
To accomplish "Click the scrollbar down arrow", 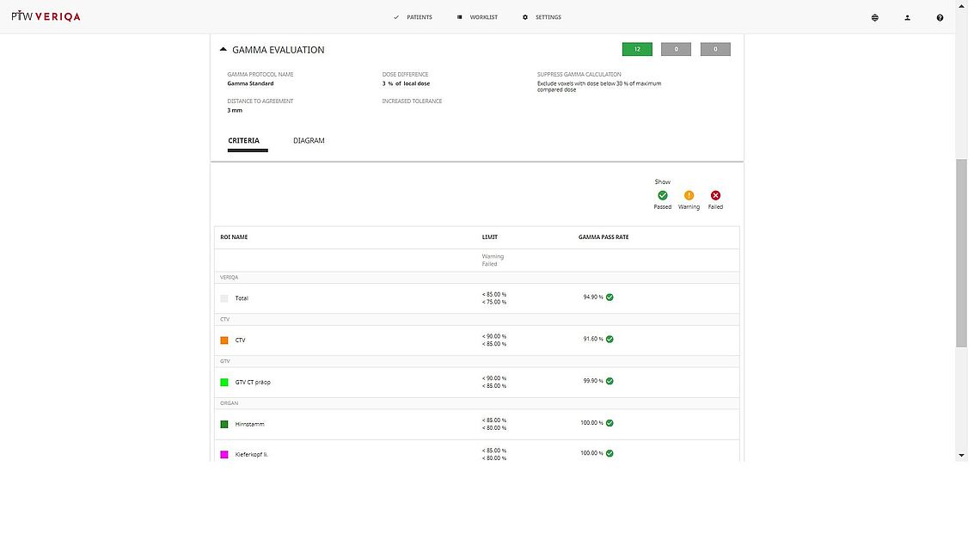I will [961, 456].
